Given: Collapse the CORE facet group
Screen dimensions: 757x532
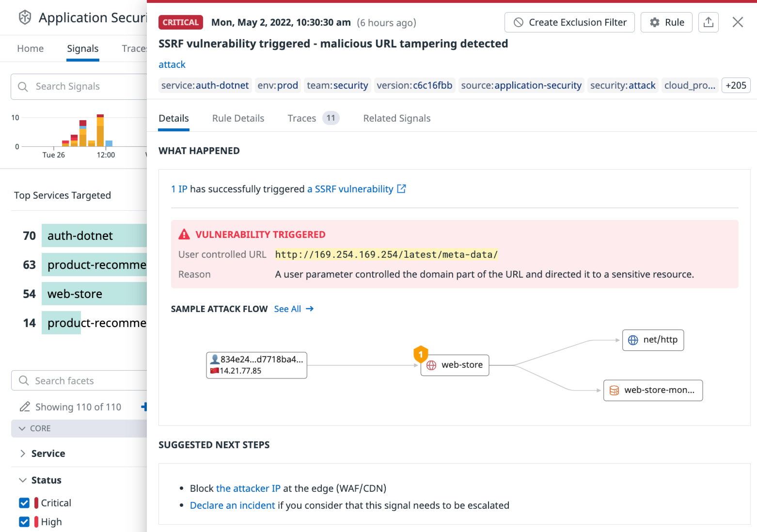Looking at the screenshot, I should (x=22, y=428).
